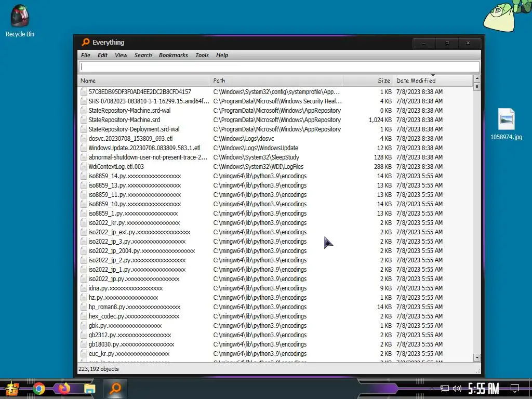Open the Tools menu

click(202, 55)
